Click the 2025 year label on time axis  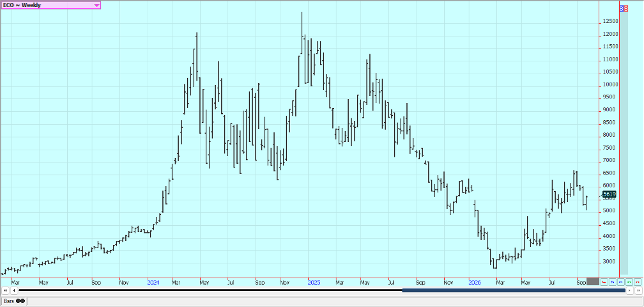314,283
